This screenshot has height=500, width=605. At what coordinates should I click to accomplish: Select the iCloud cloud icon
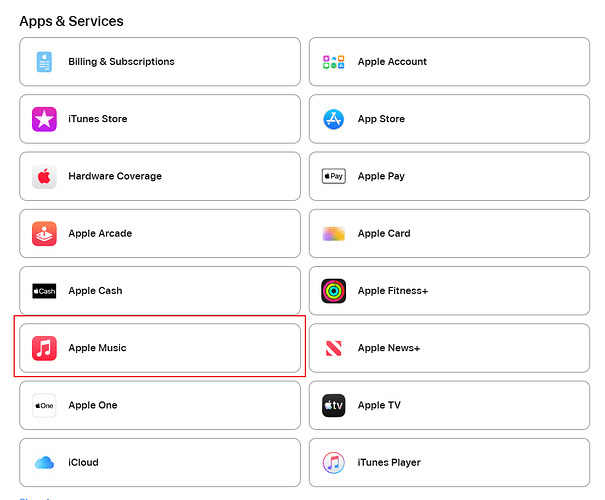click(x=44, y=462)
